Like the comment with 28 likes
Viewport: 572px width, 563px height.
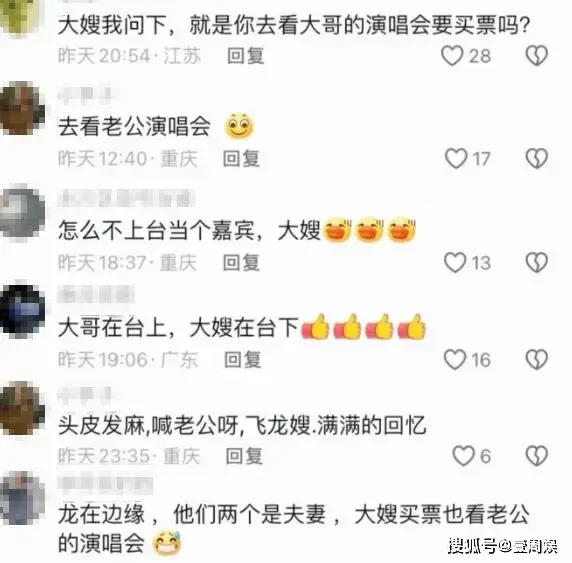click(452, 56)
